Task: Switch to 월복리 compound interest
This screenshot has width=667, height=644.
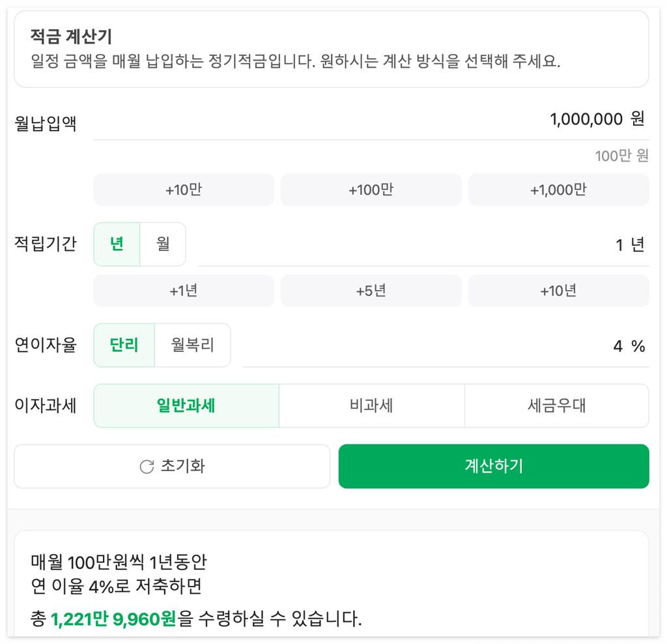Action: (193, 345)
